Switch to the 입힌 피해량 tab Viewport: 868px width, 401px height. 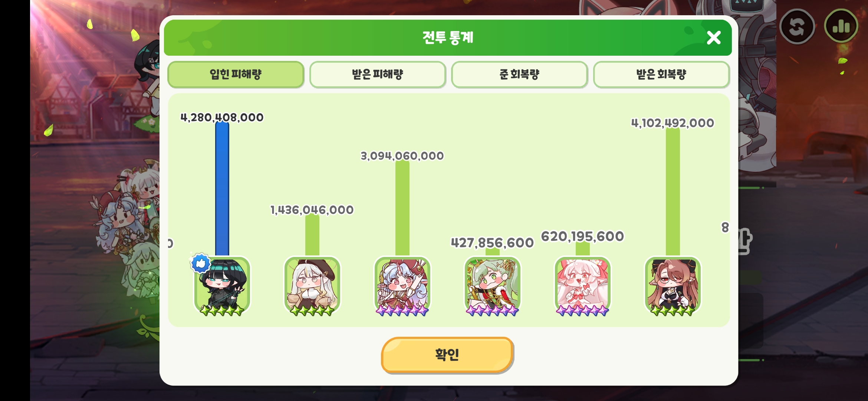pyautogui.click(x=236, y=74)
